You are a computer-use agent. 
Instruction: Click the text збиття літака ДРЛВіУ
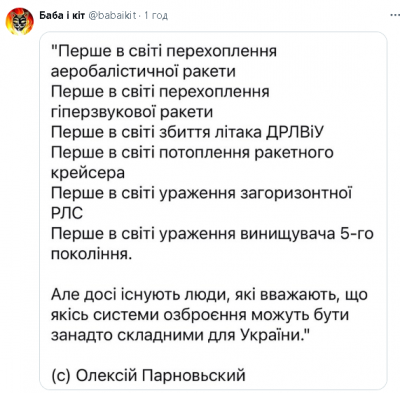pos(241,132)
